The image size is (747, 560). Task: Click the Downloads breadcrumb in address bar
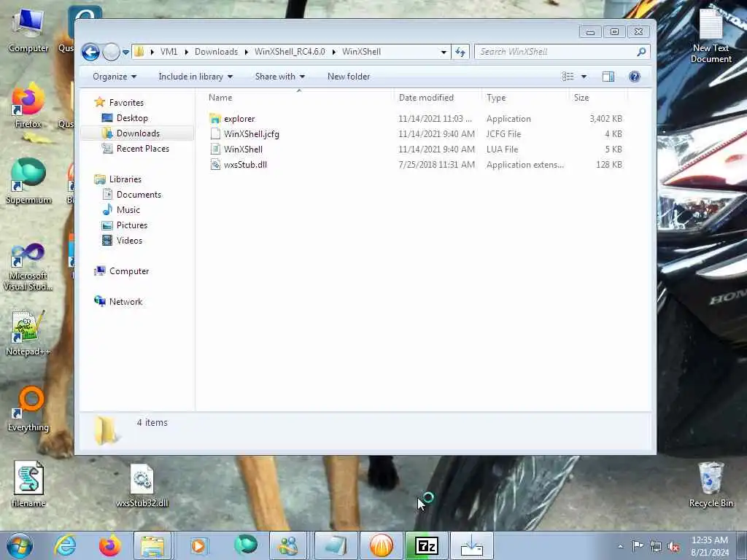coord(216,52)
